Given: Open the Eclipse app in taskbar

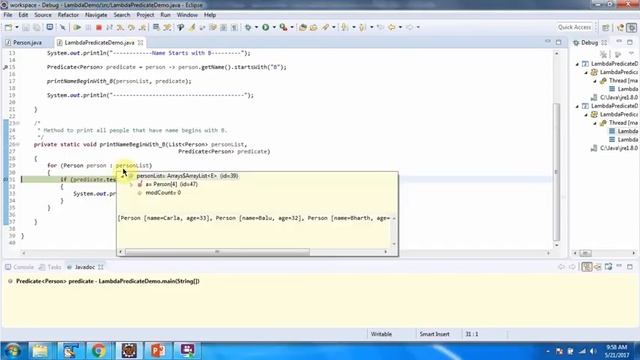Looking at the screenshot, I should 129,351.
